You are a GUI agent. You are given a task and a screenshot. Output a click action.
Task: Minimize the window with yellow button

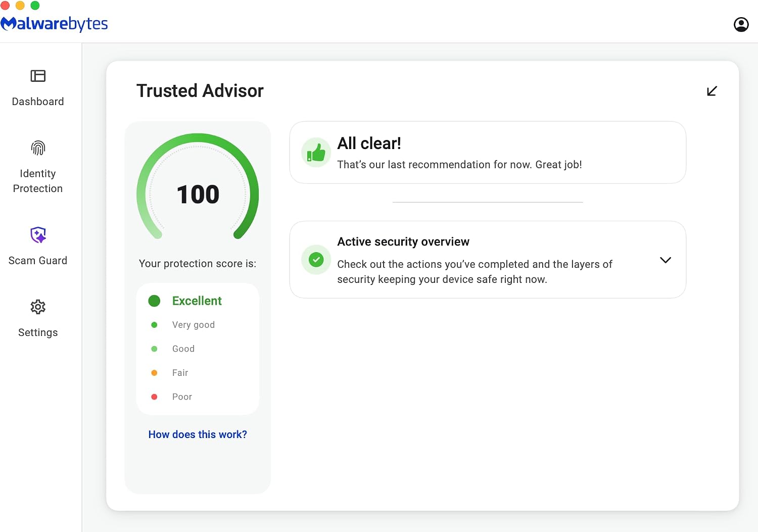(x=20, y=6)
